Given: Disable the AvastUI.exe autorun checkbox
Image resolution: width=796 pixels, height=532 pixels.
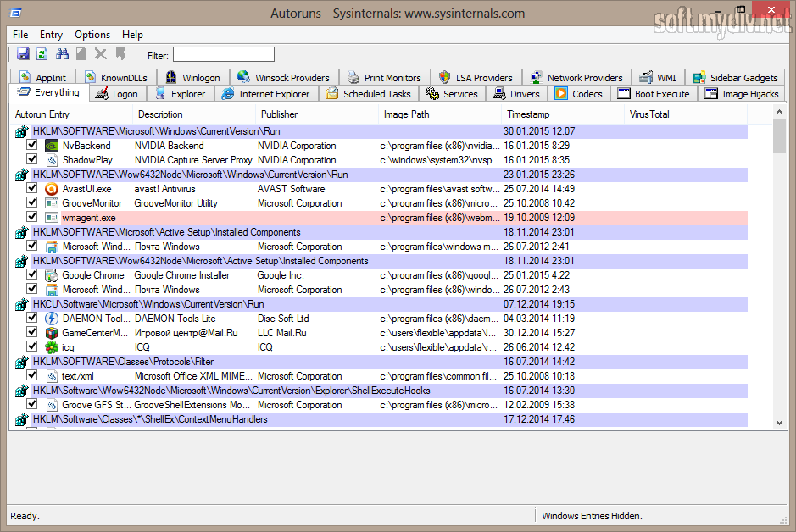Looking at the screenshot, I should pyautogui.click(x=32, y=188).
